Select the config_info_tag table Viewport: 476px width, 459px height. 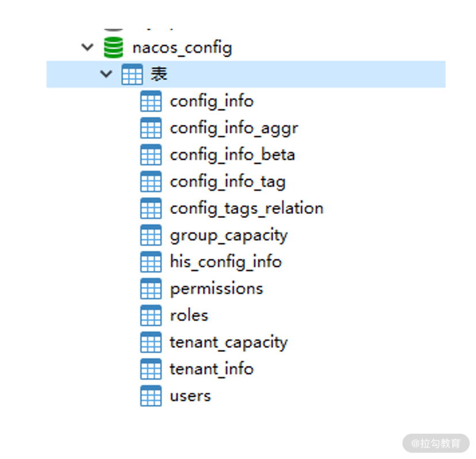click(x=228, y=182)
